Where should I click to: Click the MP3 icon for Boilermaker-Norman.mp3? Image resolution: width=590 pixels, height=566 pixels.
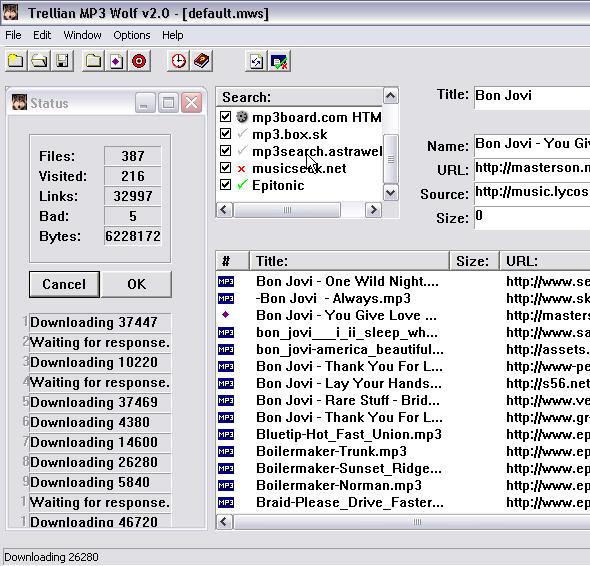226,485
